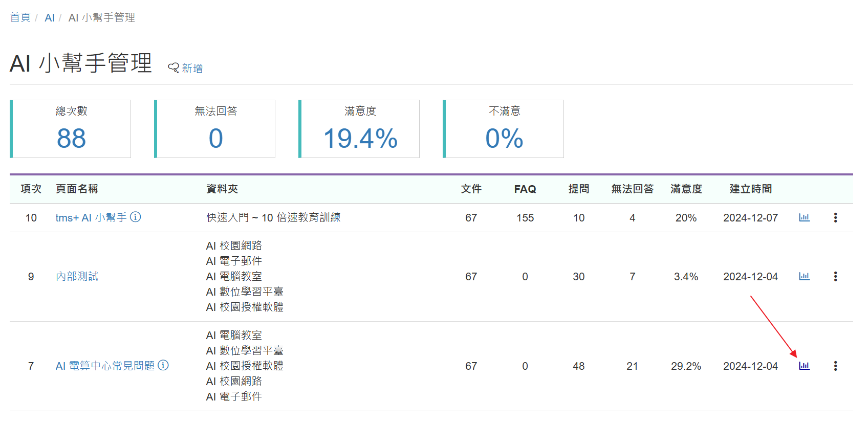Open AI 電算中心常見問題 page link
The height and width of the screenshot is (424, 868).
[105, 366]
